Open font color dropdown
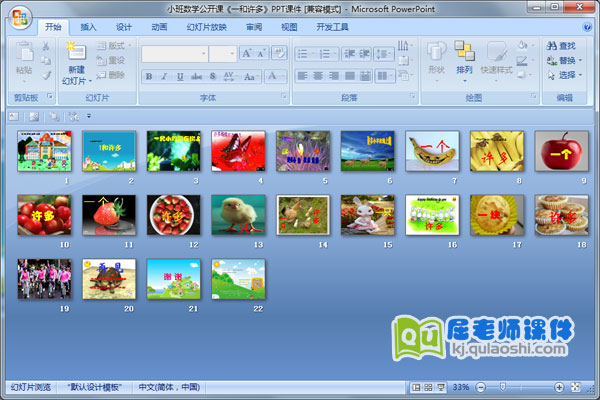The image size is (600, 400). [x=283, y=77]
